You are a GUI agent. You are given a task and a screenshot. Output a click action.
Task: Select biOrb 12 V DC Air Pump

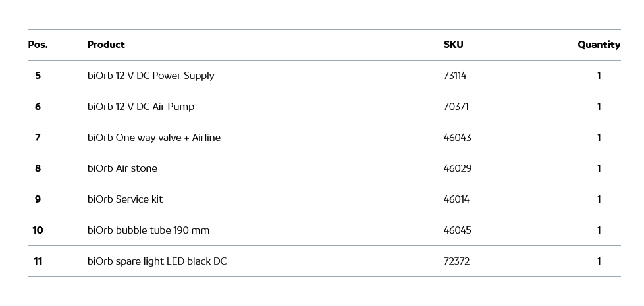tap(141, 107)
